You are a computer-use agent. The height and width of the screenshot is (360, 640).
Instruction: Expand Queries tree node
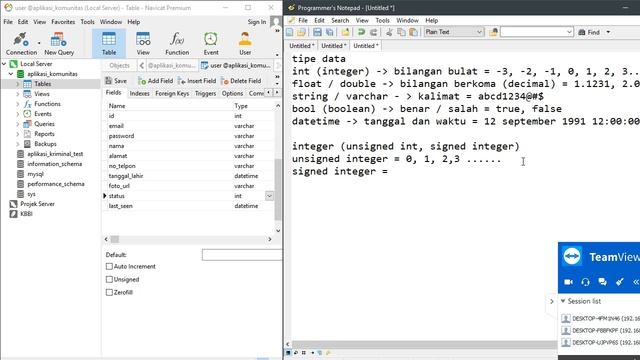point(18,124)
